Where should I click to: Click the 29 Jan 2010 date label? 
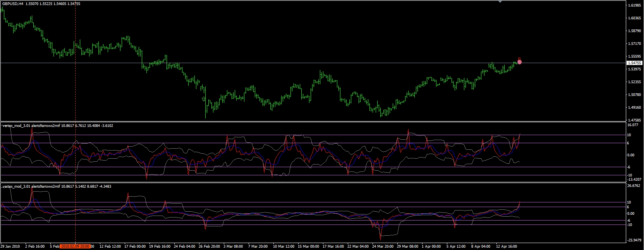pyautogui.click(x=10, y=246)
